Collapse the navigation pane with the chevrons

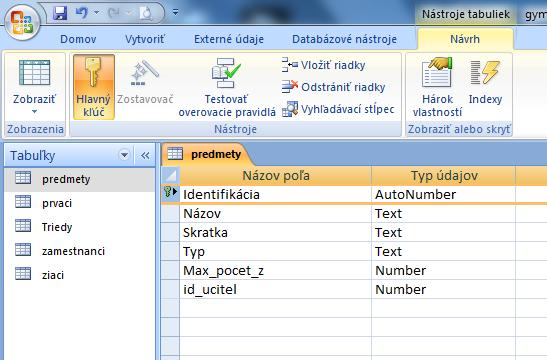(145, 155)
